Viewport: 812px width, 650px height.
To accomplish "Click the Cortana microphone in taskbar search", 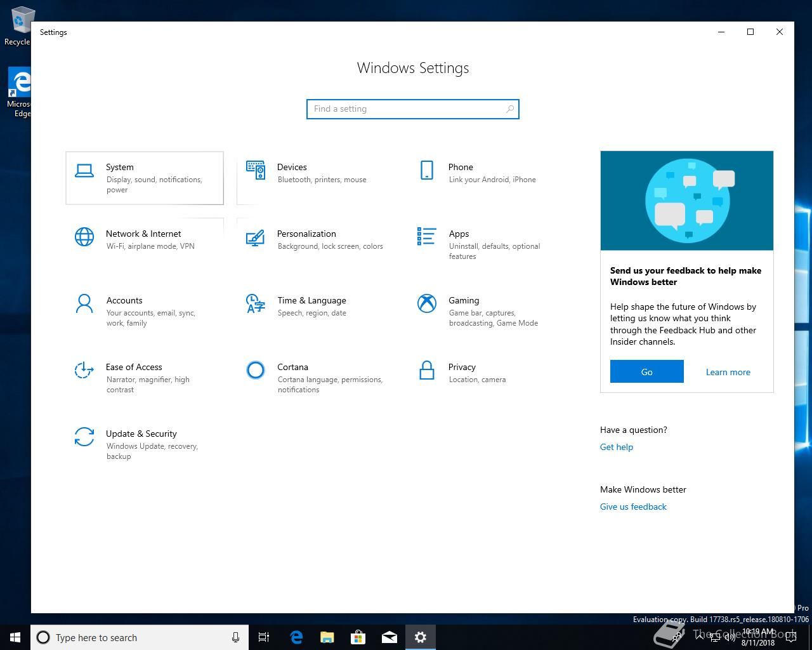I will click(x=235, y=637).
